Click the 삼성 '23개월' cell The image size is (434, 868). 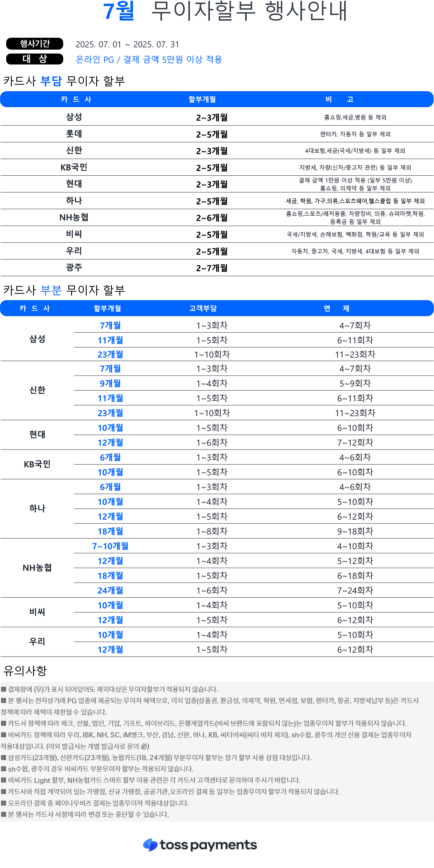[x=110, y=355]
